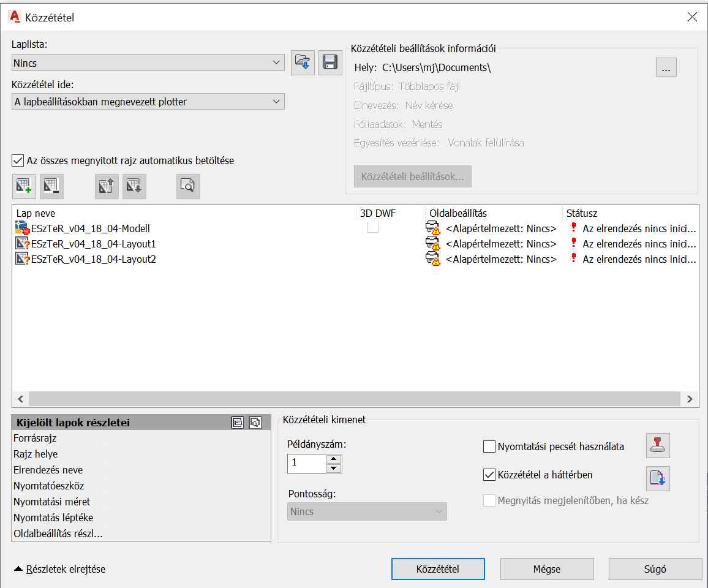Viewport: 708px width, 588px height.
Task: Open the 'Közzététel ide' dropdown
Action: (148, 102)
